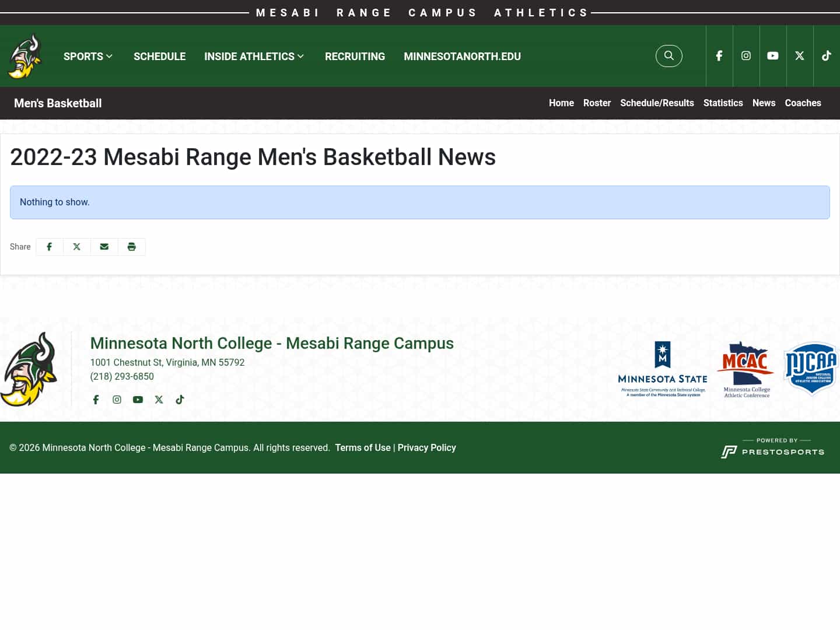View the Statistics tab
This screenshot has height=630, width=840.
point(723,103)
